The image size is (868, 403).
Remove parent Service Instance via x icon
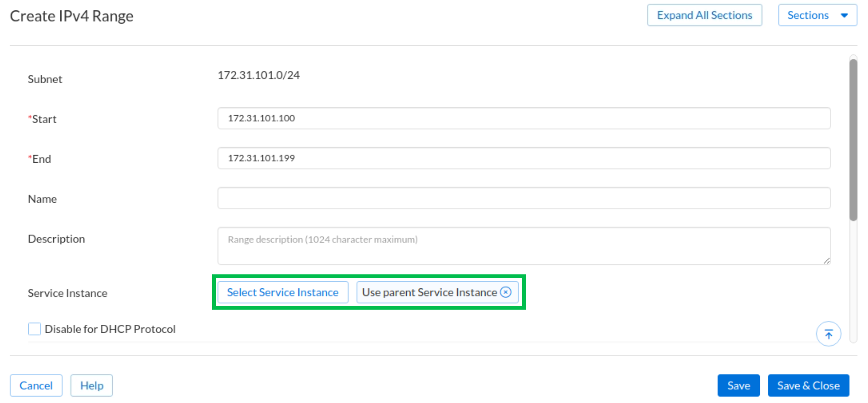pos(506,292)
